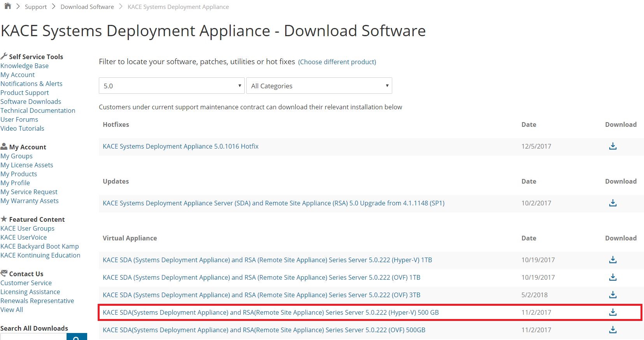Open the OVF 3TB appliance title
Screen dimensions: 644x340
(261, 295)
